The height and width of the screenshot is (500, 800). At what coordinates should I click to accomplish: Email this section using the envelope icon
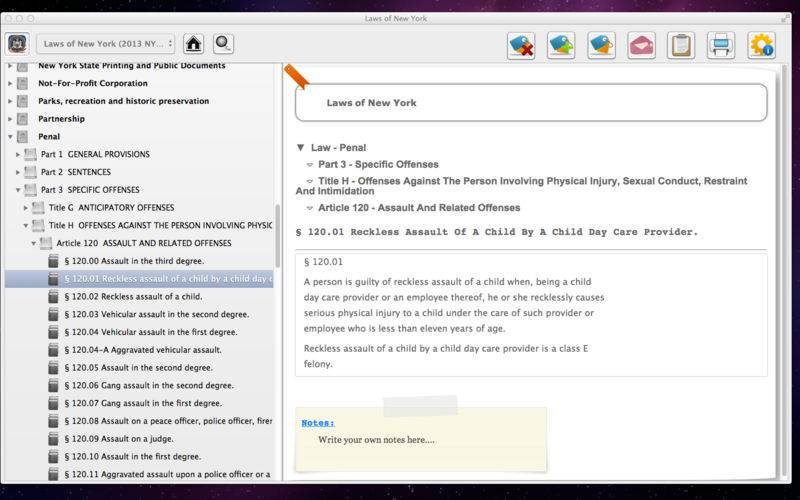click(641, 45)
